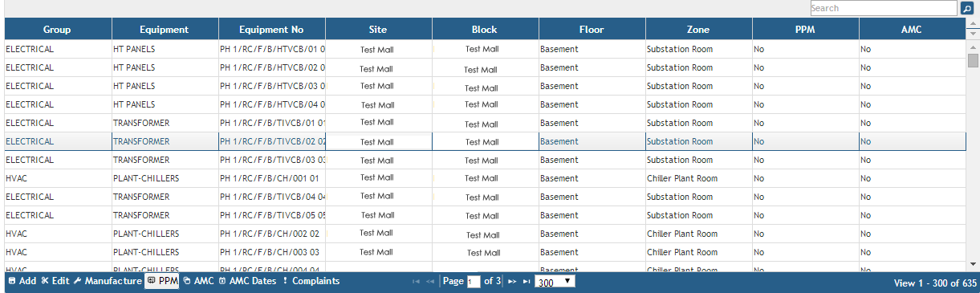Open the AMC Dates calendar button
This screenshot has width=980, height=293.
click(247, 282)
